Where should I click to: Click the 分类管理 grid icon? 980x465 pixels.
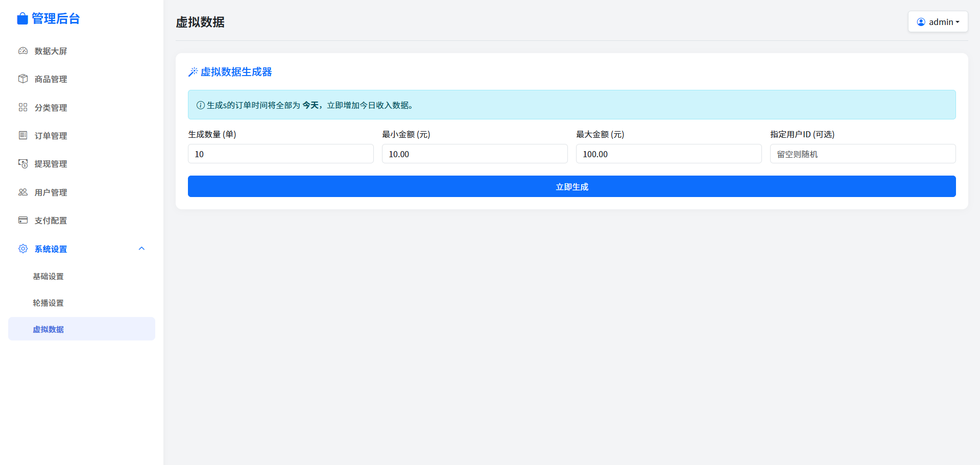pyautogui.click(x=23, y=107)
